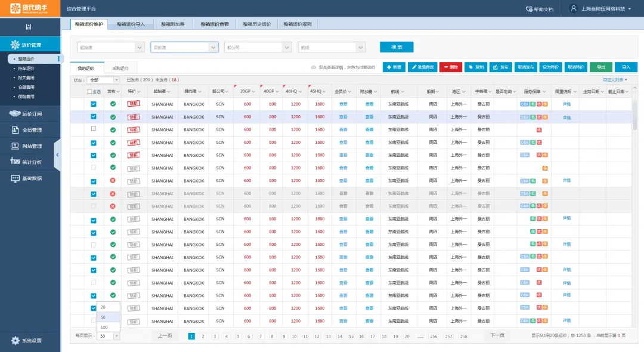The image size is (644, 352).
Task: Click green published status icon in first row
Action: point(113,104)
